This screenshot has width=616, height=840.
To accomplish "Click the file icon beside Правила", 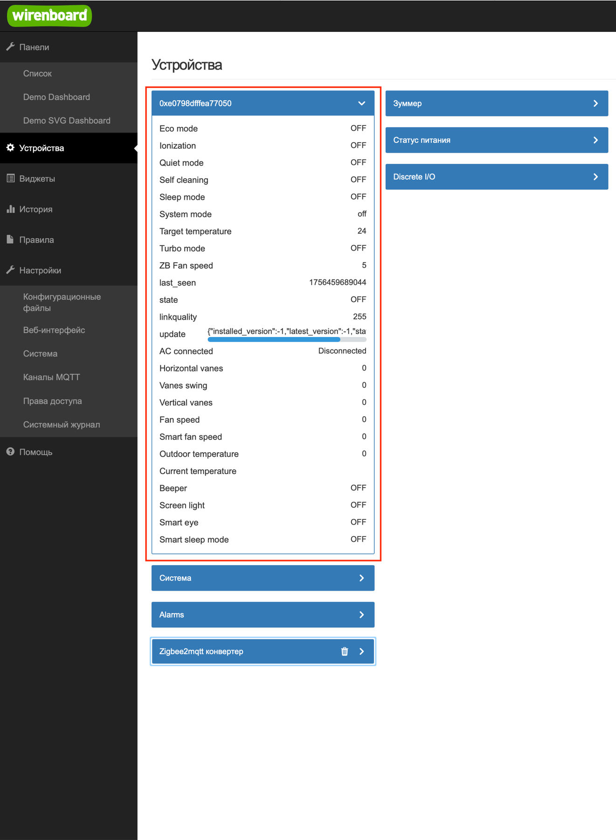I will pyautogui.click(x=10, y=239).
